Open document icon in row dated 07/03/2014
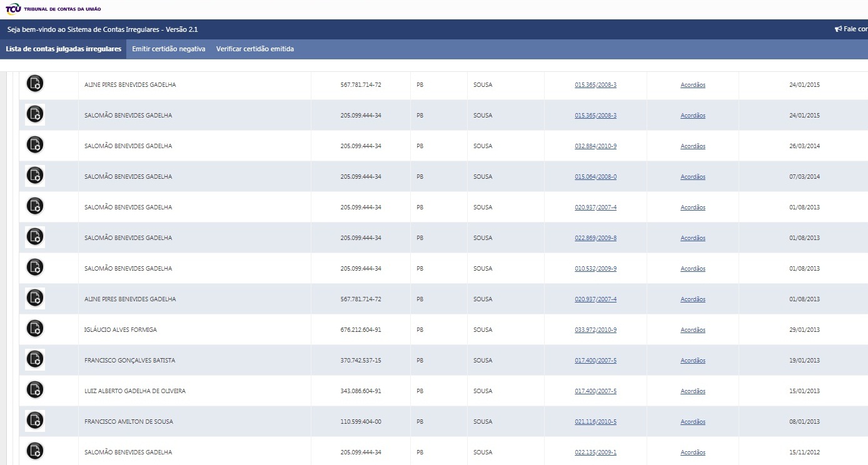Screen dimensions: 868x465 (x=35, y=176)
